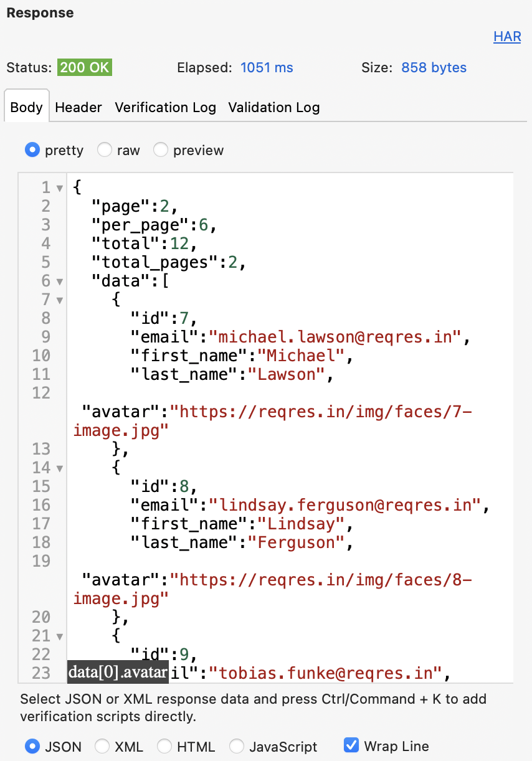Collapse the data array at line 6
This screenshot has height=761, width=532.
(60, 281)
